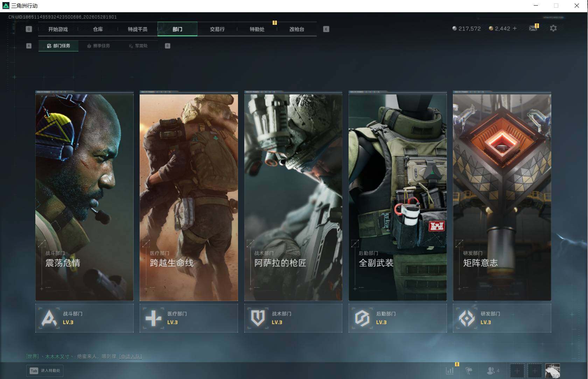
Task: Open the 特战干员 tab
Action: (138, 29)
